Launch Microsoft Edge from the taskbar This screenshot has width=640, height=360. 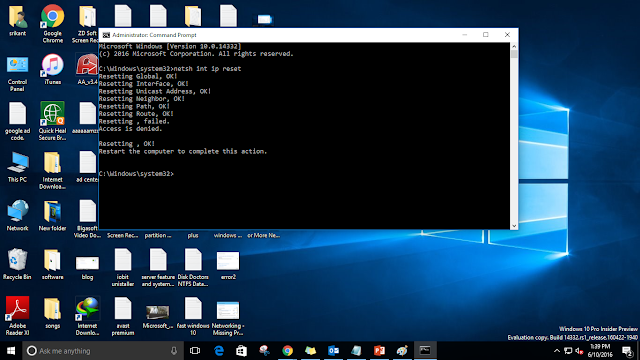point(219,351)
